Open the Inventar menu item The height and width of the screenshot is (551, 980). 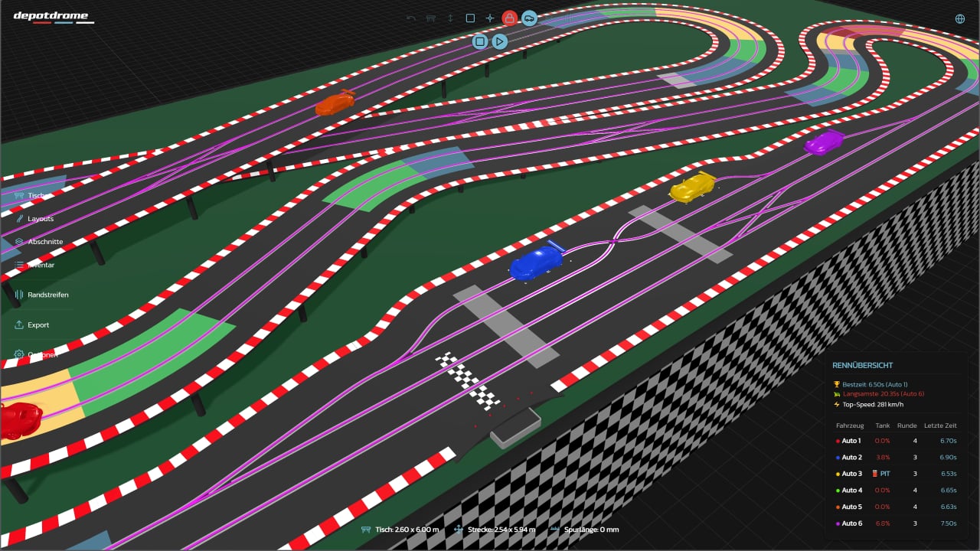(x=34, y=265)
